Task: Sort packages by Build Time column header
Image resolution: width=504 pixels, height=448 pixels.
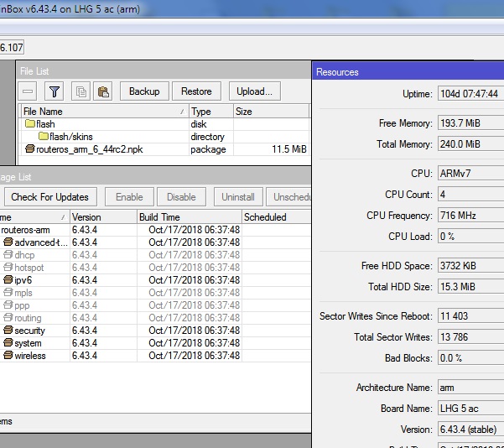Action: tap(190, 217)
